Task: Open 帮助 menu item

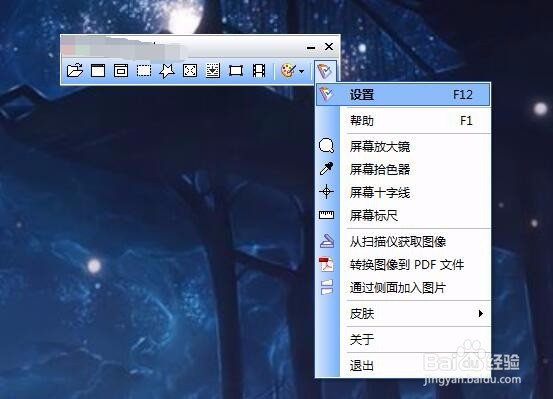Action: [x=403, y=121]
